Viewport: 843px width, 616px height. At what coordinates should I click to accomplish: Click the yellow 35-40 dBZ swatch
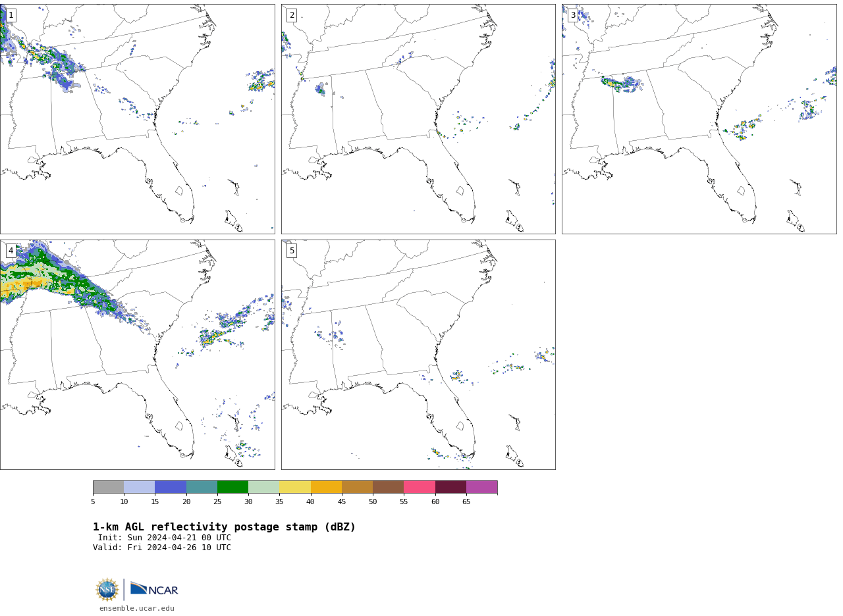tap(295, 487)
